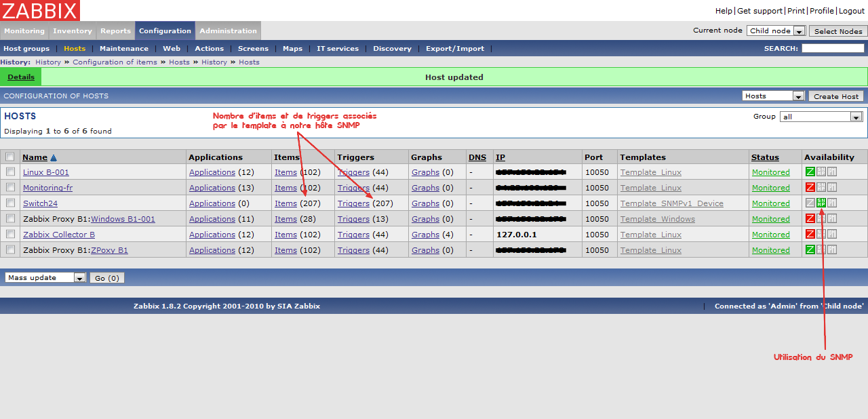Click green Zabbix agent icon for ZPoxy B1

(810, 250)
